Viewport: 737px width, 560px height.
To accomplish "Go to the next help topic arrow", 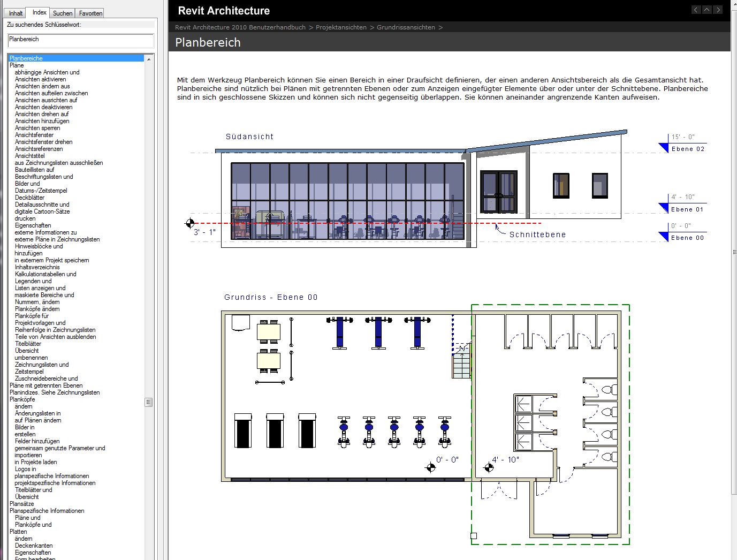I will (718, 10).
